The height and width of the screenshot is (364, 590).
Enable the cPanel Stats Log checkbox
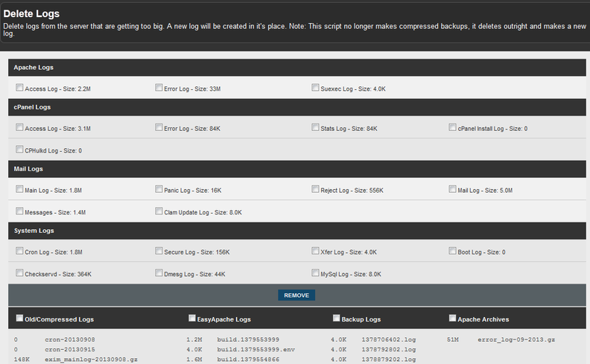pyautogui.click(x=316, y=127)
